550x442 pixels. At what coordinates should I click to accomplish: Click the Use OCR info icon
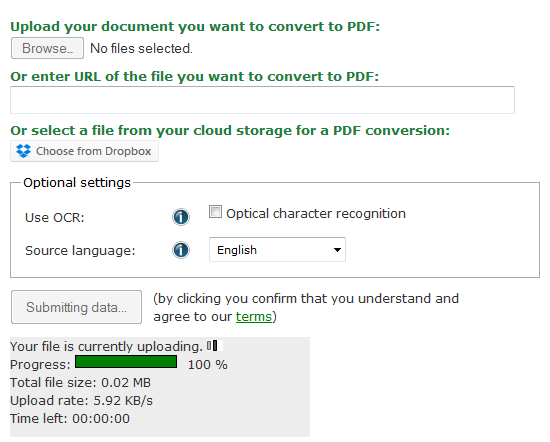pos(181,217)
